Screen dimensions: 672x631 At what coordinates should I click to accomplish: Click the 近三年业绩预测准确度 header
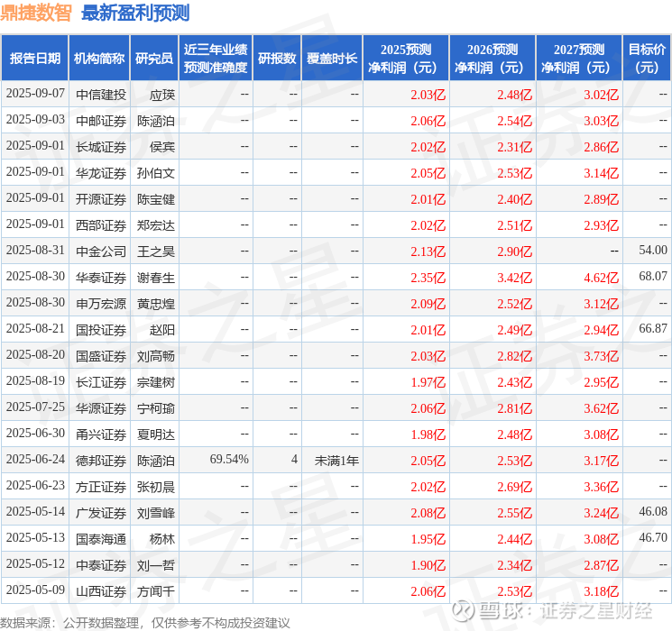pos(216,59)
